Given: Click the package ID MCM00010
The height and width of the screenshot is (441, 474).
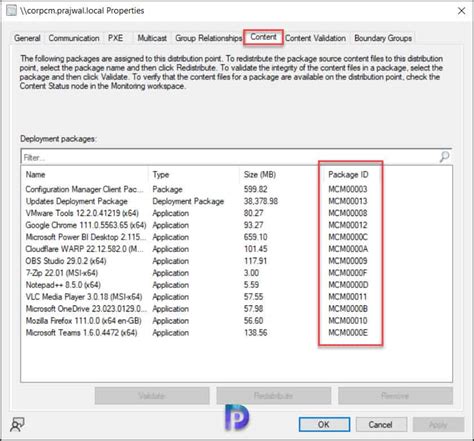Looking at the screenshot, I should pyautogui.click(x=348, y=321).
